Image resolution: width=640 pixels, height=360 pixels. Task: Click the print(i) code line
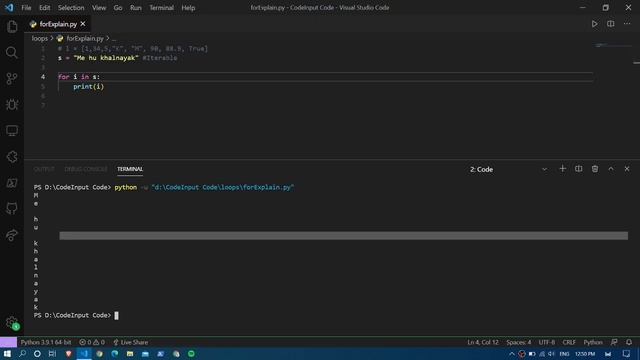point(89,87)
